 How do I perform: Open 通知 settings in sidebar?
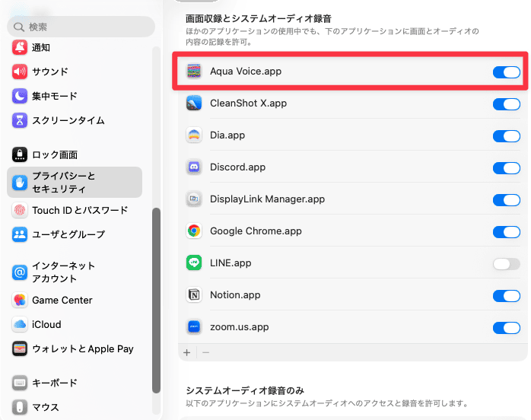click(x=41, y=47)
